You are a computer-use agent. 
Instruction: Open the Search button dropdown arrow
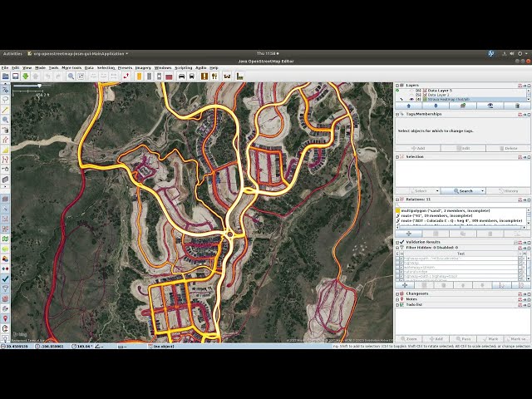pyautogui.click(x=482, y=191)
